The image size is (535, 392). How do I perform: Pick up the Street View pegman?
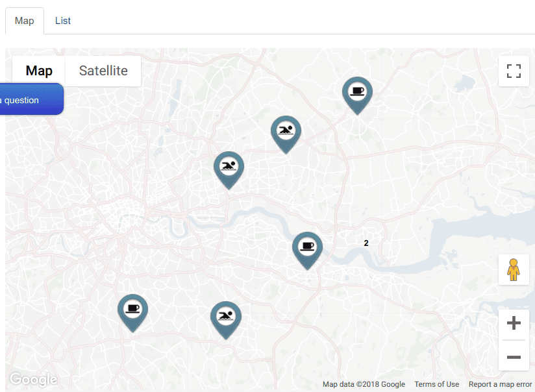pyautogui.click(x=514, y=270)
